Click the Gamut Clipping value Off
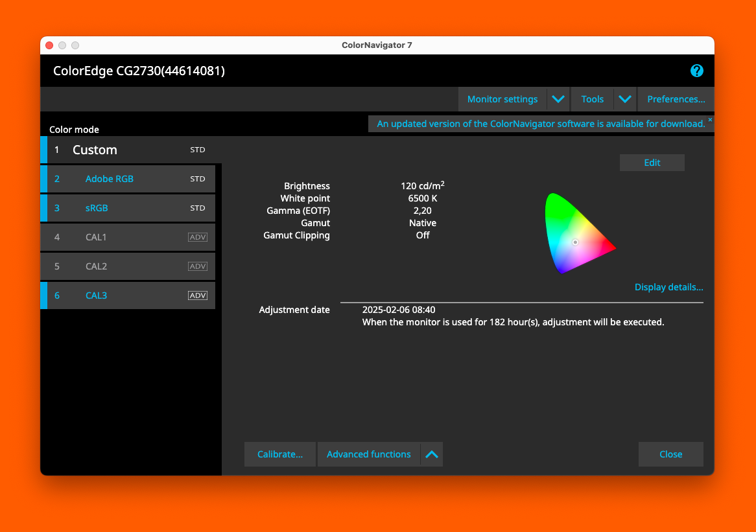The image size is (756, 532). (422, 235)
